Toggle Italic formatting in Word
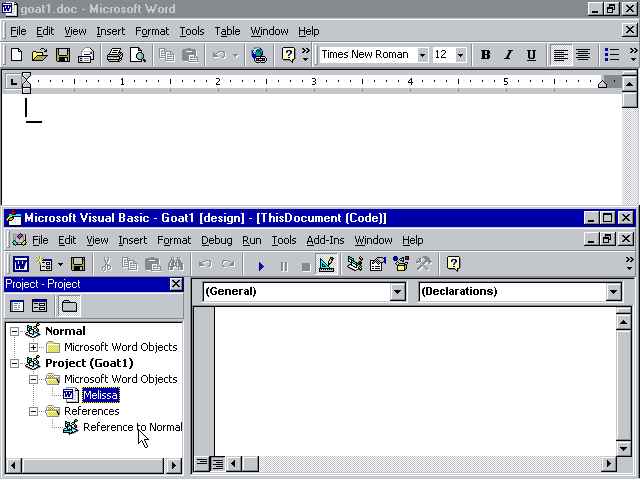 click(508, 55)
